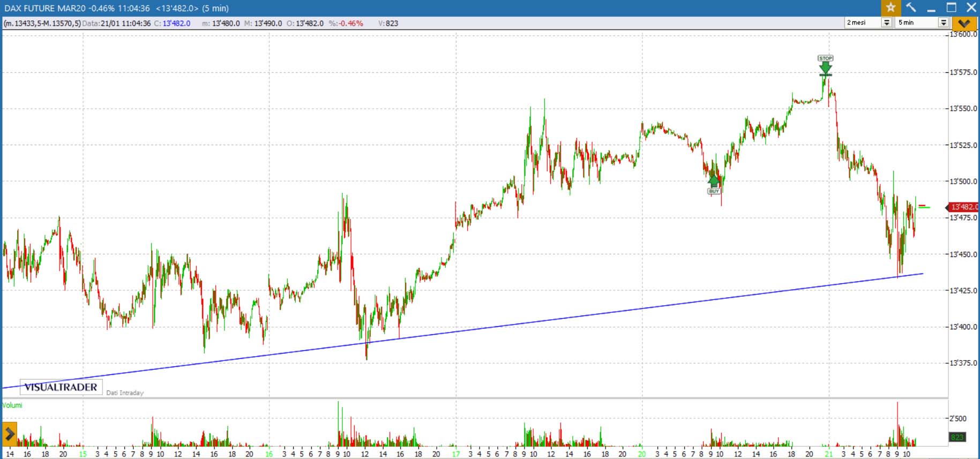
Task: Click the 13'575.0 price axis label
Action: click(x=963, y=72)
